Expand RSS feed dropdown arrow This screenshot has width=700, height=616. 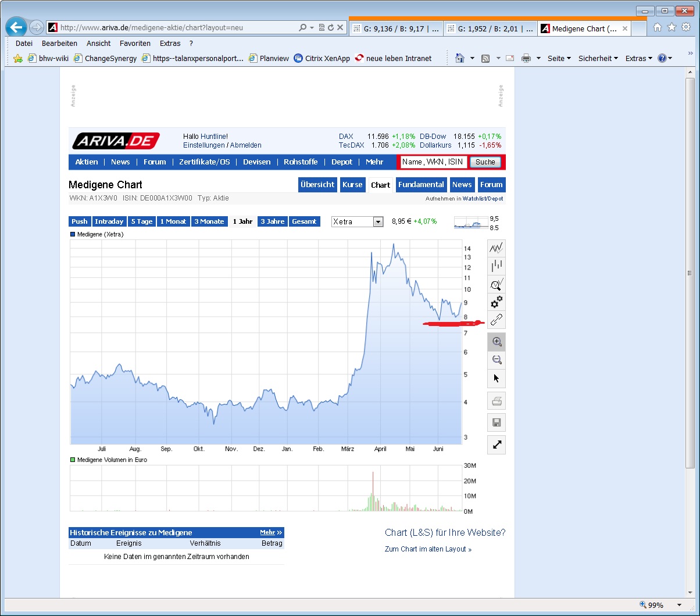click(x=498, y=58)
